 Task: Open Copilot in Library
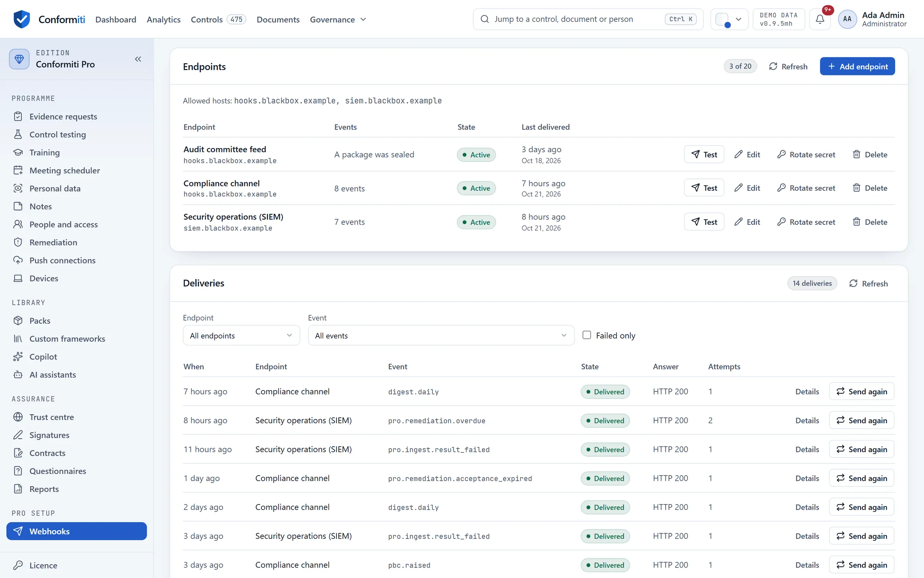tap(77, 357)
